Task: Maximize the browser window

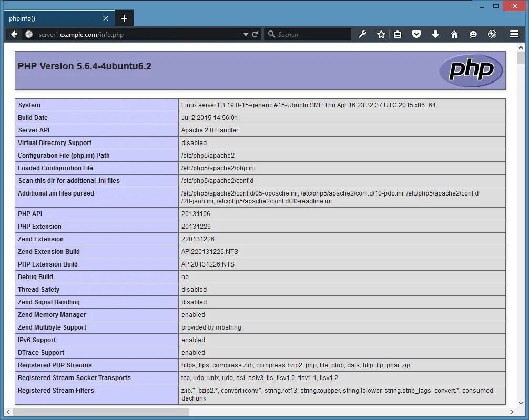Action: (495, 6)
